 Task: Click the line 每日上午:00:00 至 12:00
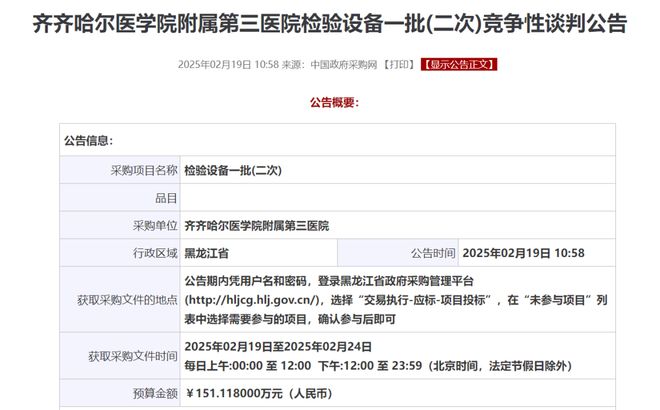pyautogui.click(x=248, y=365)
